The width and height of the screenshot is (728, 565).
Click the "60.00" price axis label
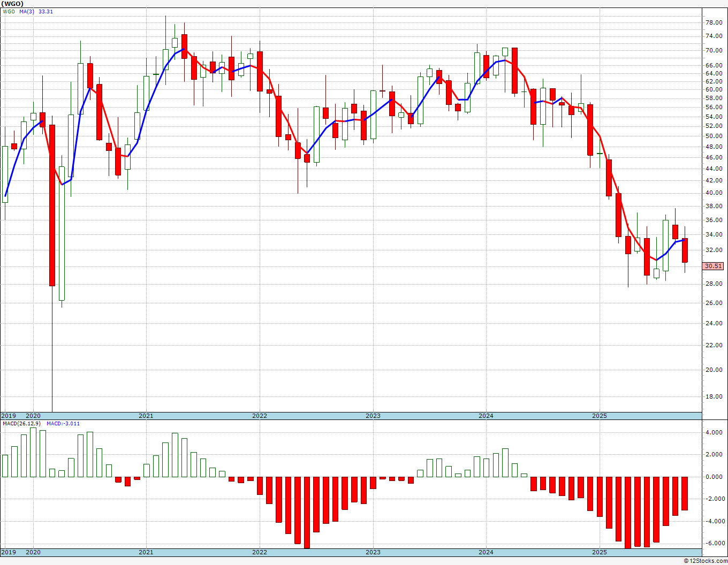[714, 90]
